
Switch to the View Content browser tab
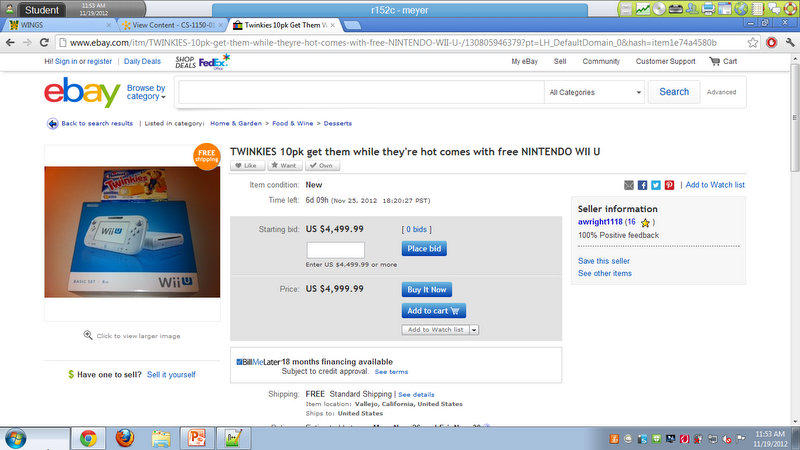pos(172,25)
